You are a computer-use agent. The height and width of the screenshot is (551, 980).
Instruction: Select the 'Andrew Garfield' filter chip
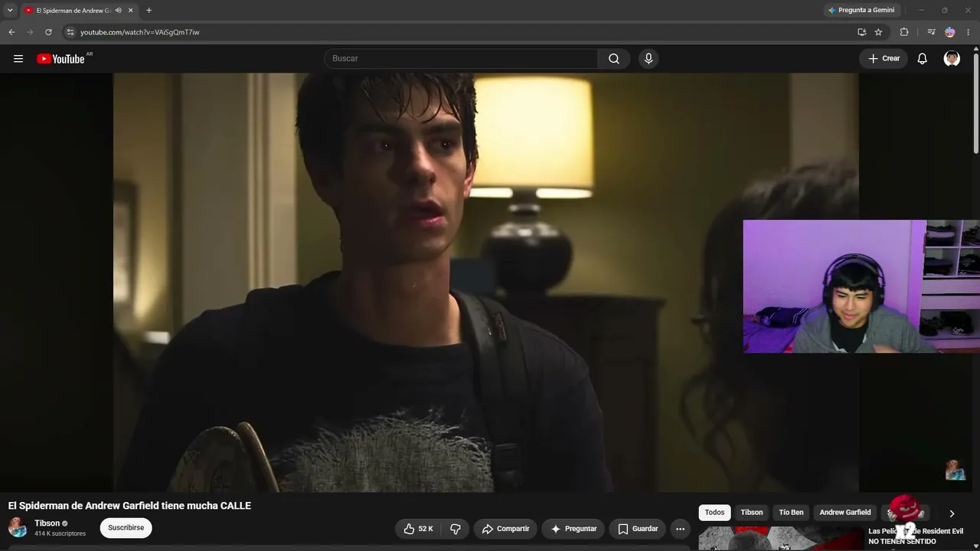point(845,513)
